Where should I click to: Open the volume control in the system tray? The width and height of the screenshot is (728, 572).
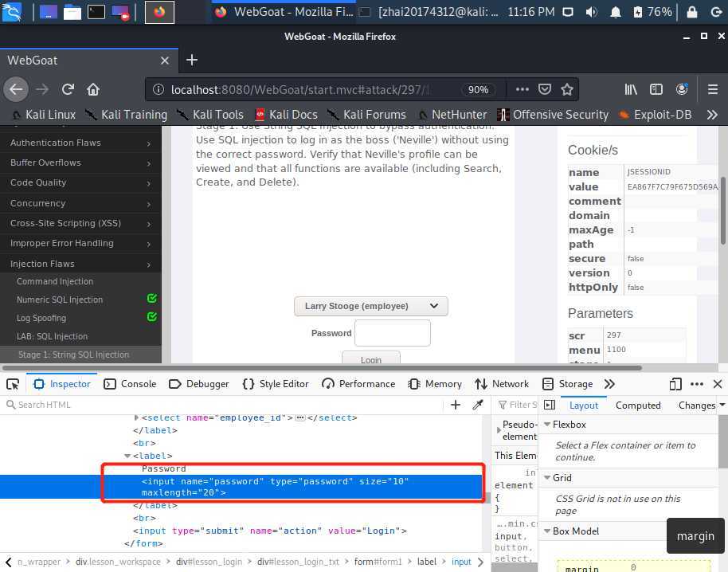(591, 12)
